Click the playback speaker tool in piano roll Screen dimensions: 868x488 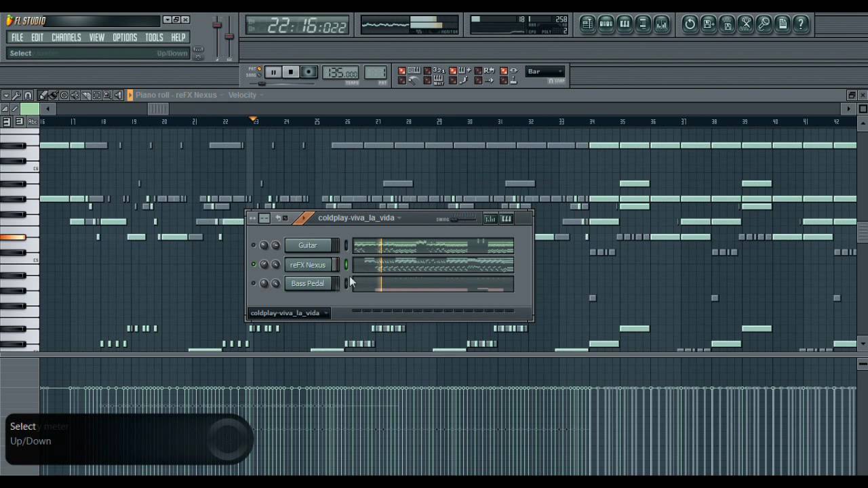pyautogui.click(x=118, y=96)
